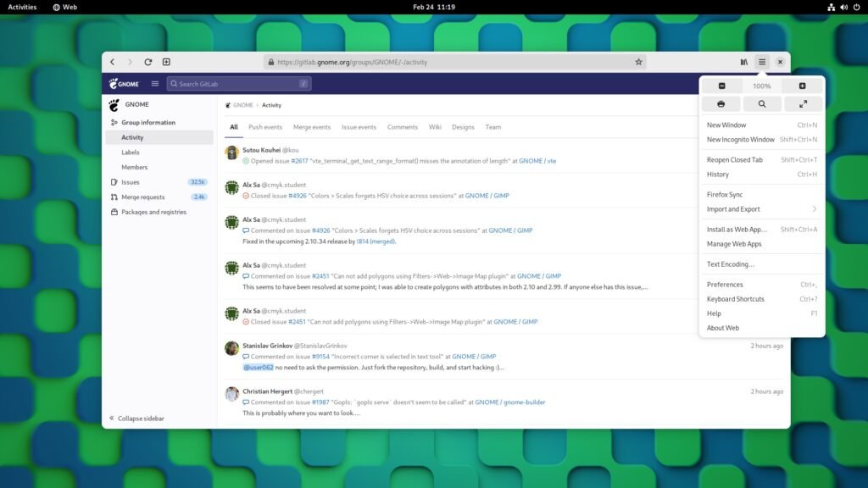Open Packages and registries in sidebar

coord(159,212)
